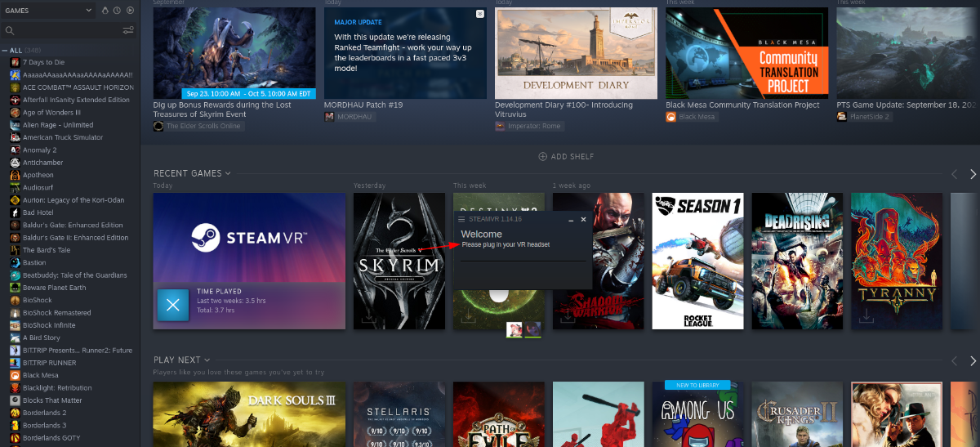This screenshot has height=447, width=980.
Task: Click the X stop button on SteamVR tile
Action: pyautogui.click(x=172, y=305)
